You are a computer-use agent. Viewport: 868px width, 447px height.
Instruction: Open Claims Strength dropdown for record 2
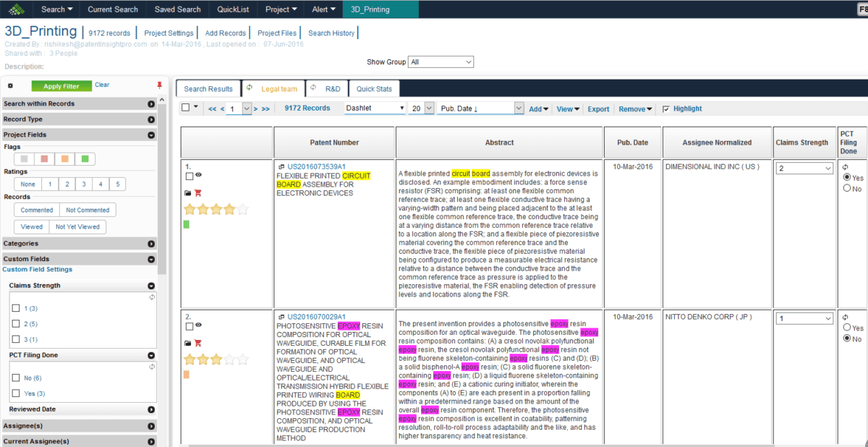click(x=804, y=318)
